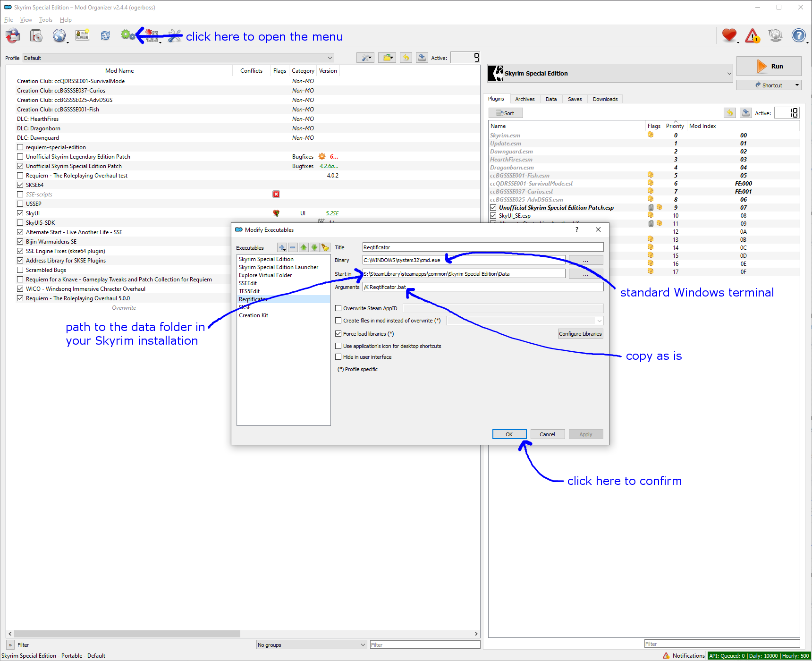
Task: Click the broom reset executables icon
Action: coord(325,247)
